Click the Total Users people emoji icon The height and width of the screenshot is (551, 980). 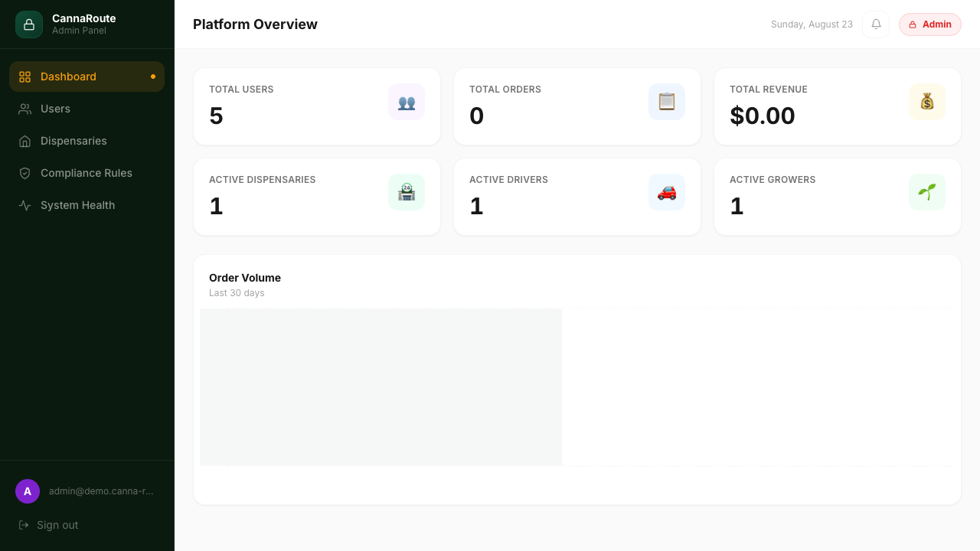[x=407, y=102]
